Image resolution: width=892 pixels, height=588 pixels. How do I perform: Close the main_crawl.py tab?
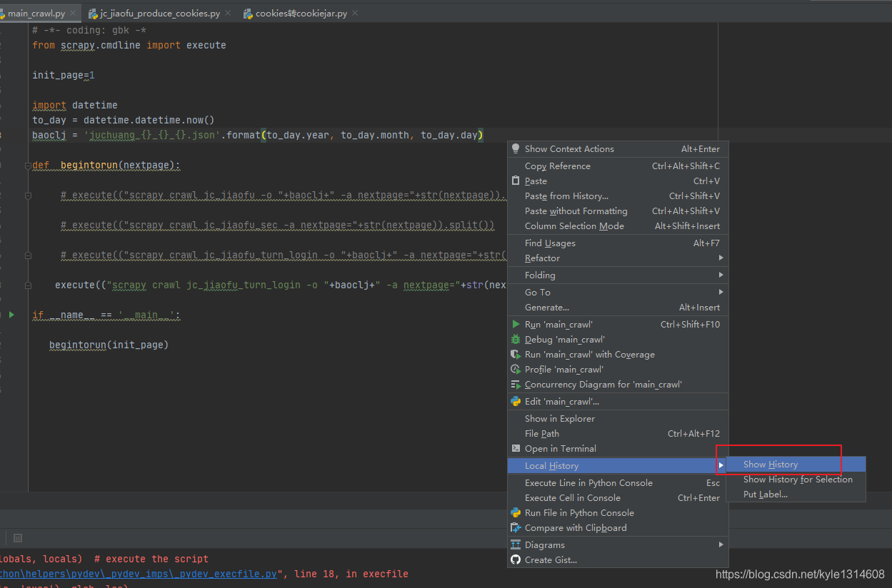pos(74,14)
